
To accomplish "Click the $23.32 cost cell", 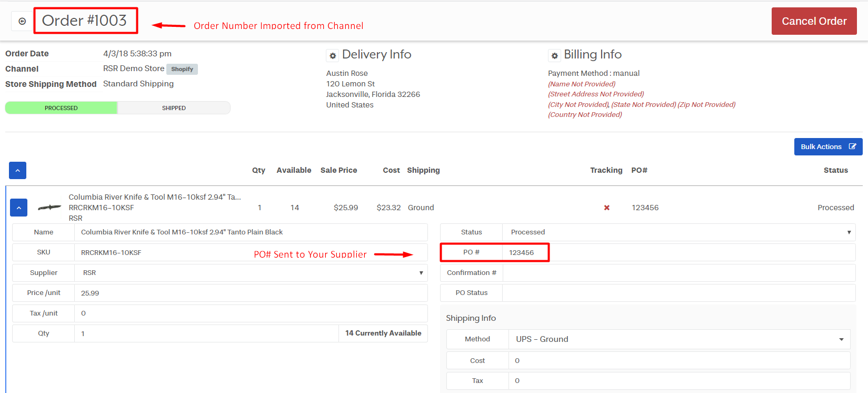I will [388, 208].
